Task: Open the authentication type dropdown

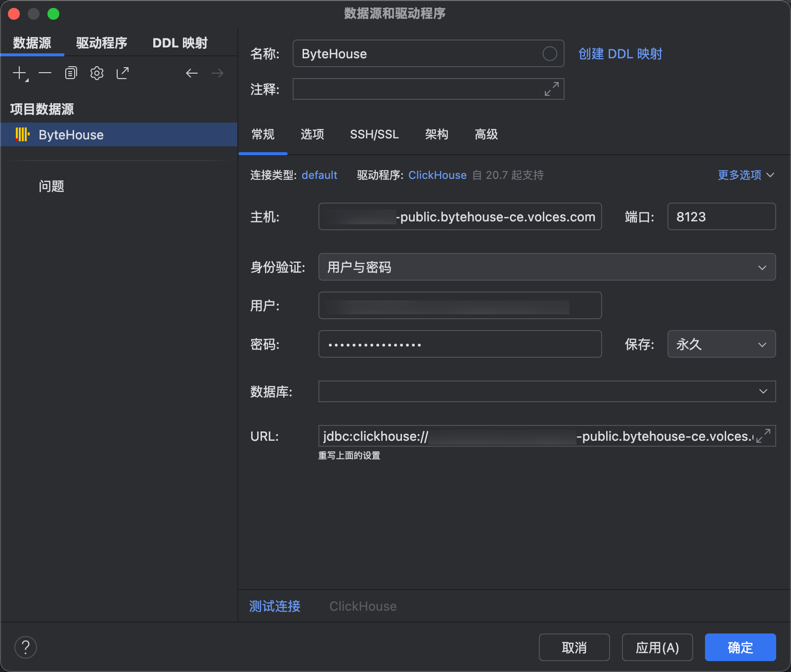Action: [547, 267]
